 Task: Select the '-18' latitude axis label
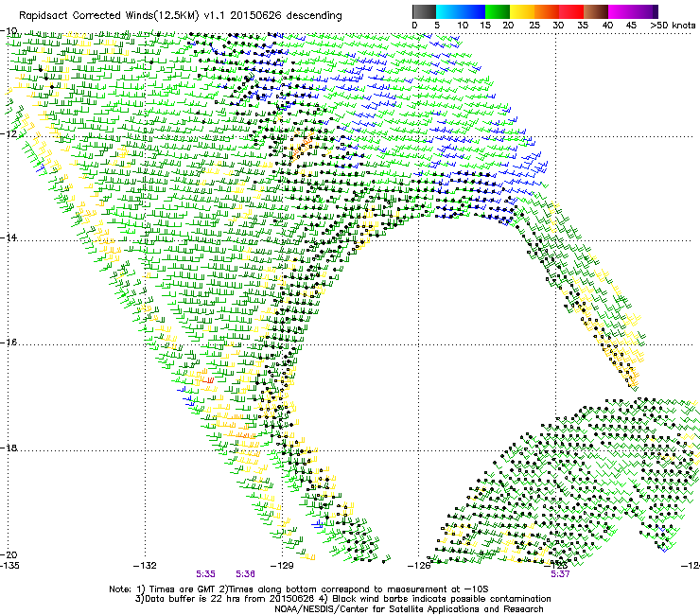[9, 448]
